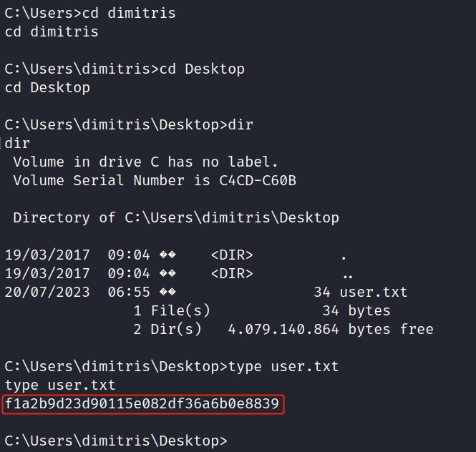Image resolution: width=476 pixels, height=452 pixels.
Task: Click the double-dot parent directory entry
Action: pyautogui.click(x=348, y=274)
